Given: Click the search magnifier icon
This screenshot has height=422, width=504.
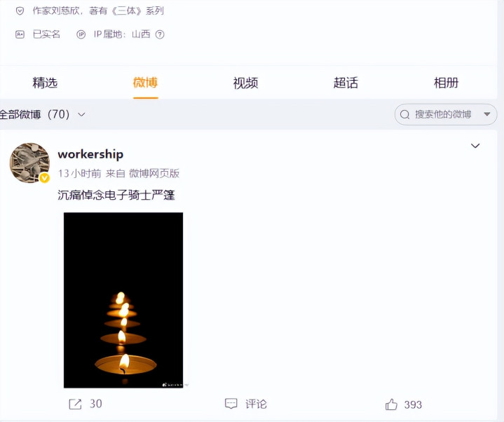Looking at the screenshot, I should [x=404, y=114].
